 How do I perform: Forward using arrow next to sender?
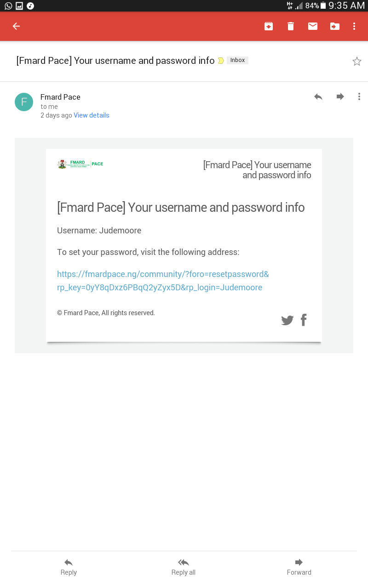(340, 96)
